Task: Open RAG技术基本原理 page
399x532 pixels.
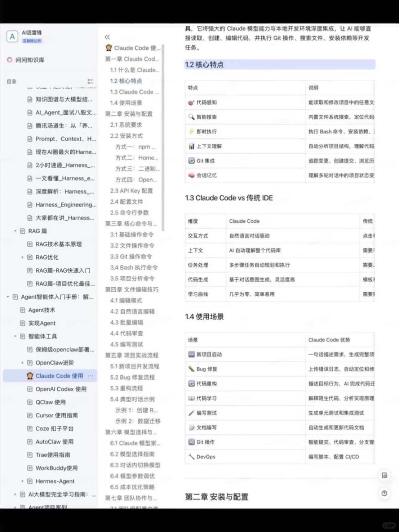Action: 58,244
